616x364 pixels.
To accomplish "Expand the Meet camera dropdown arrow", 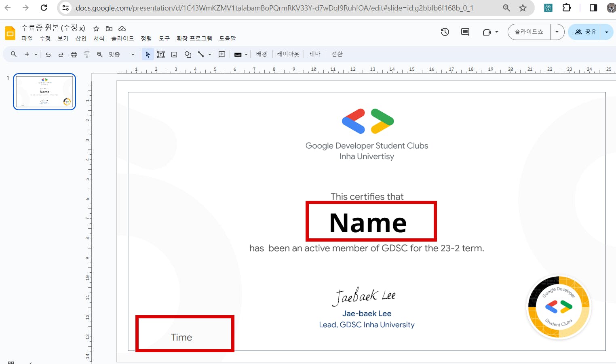I will (x=497, y=32).
